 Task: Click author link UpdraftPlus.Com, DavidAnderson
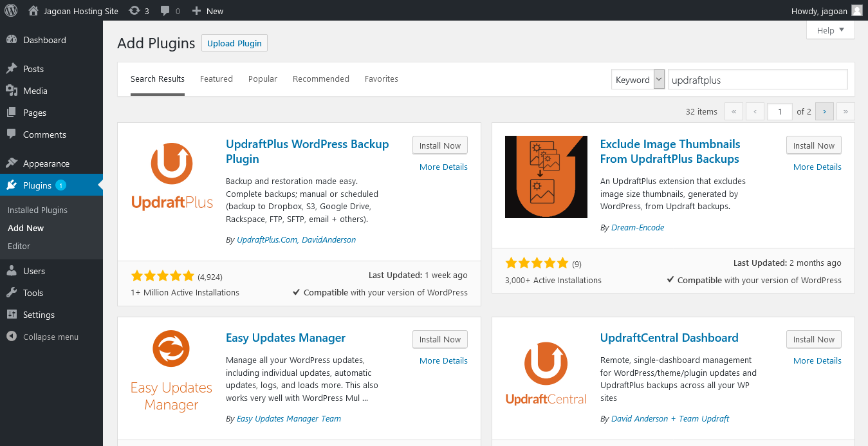(296, 239)
